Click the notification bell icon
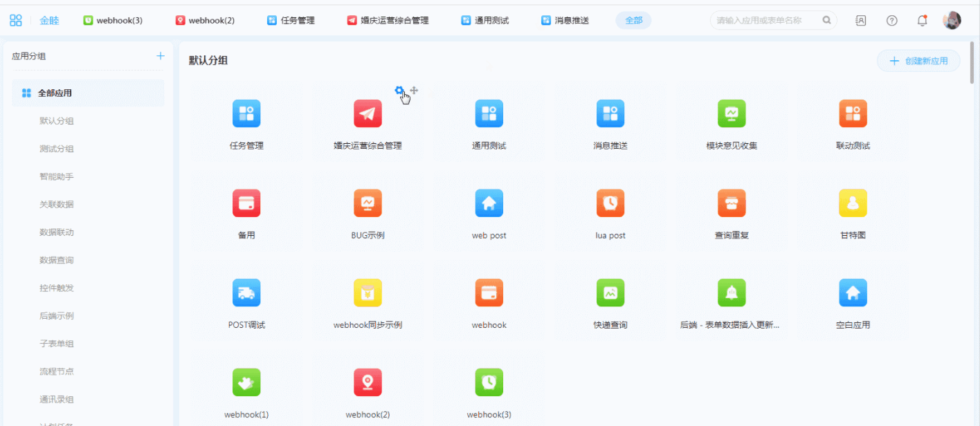Screen dimensions: 980x426 [x=922, y=21]
